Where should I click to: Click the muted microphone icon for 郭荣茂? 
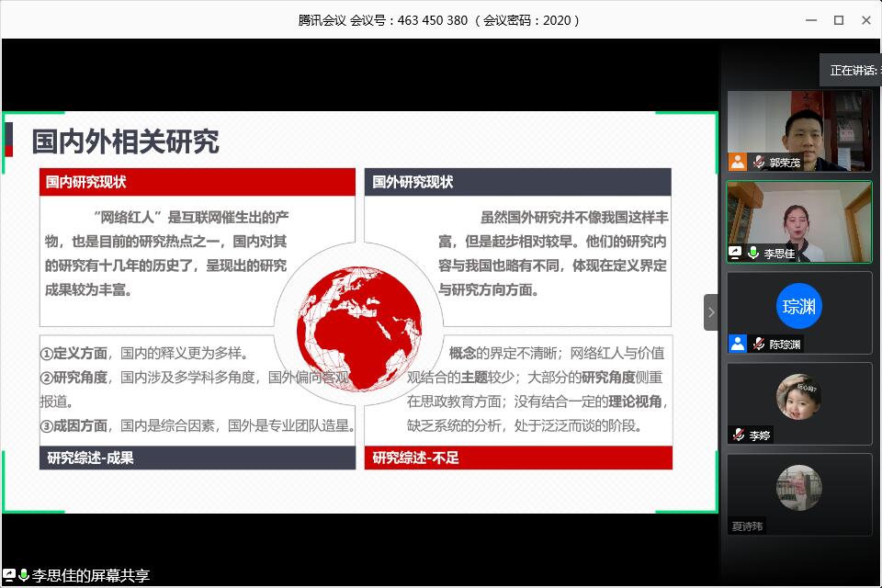[759, 162]
